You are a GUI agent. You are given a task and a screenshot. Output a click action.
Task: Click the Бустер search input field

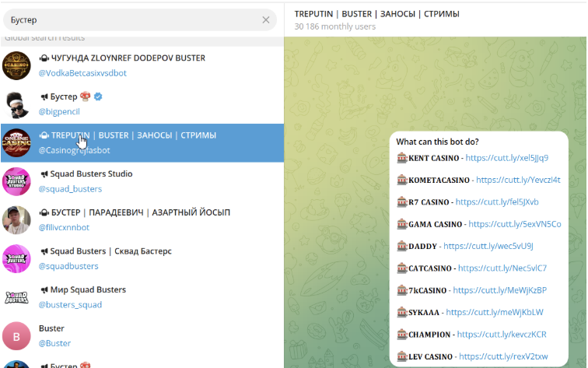139,20
